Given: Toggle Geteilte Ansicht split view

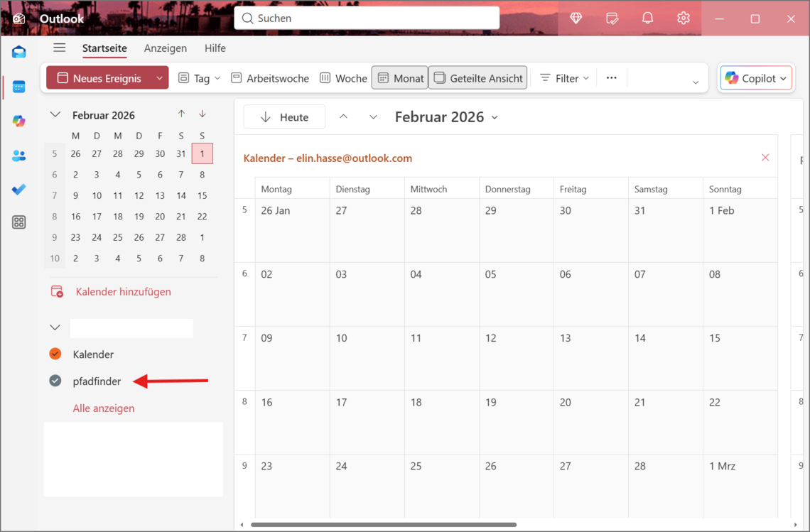Looking at the screenshot, I should coord(477,78).
